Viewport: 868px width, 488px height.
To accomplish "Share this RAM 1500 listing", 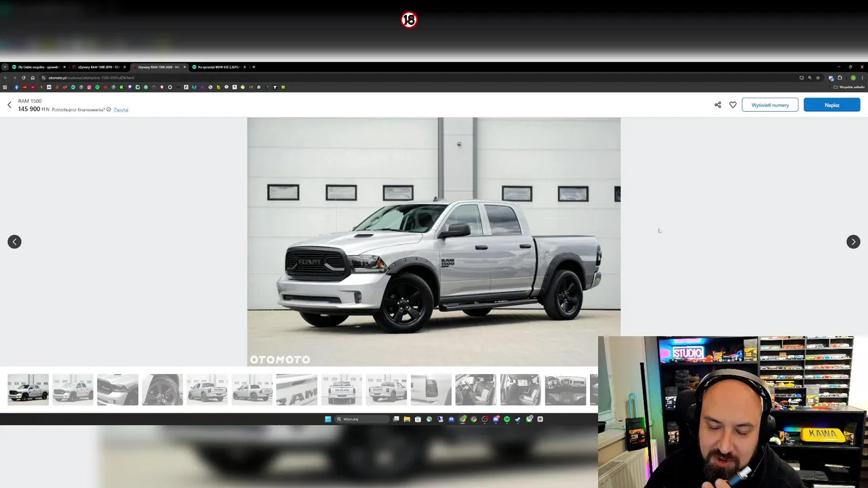I will [x=717, y=105].
